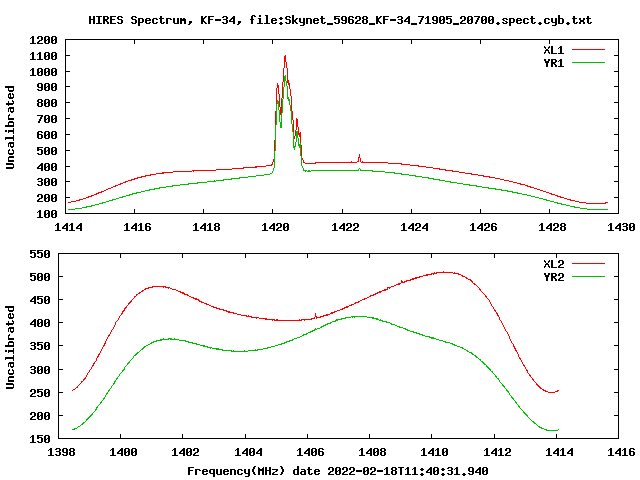The width and height of the screenshot is (640, 480).
Task: Select the XL2 legend label
Action: [x=554, y=264]
